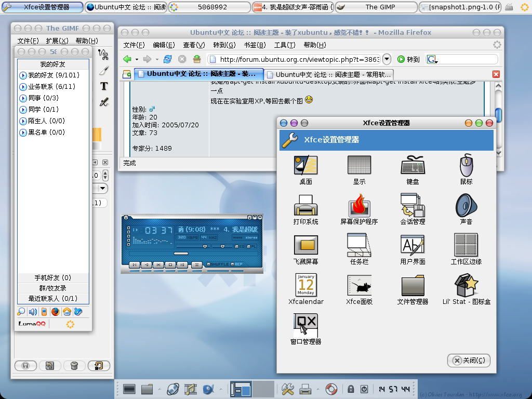This screenshot has height=399, width=532.
Task: Select the GIMP Text tool
Action: pyautogui.click(x=104, y=86)
